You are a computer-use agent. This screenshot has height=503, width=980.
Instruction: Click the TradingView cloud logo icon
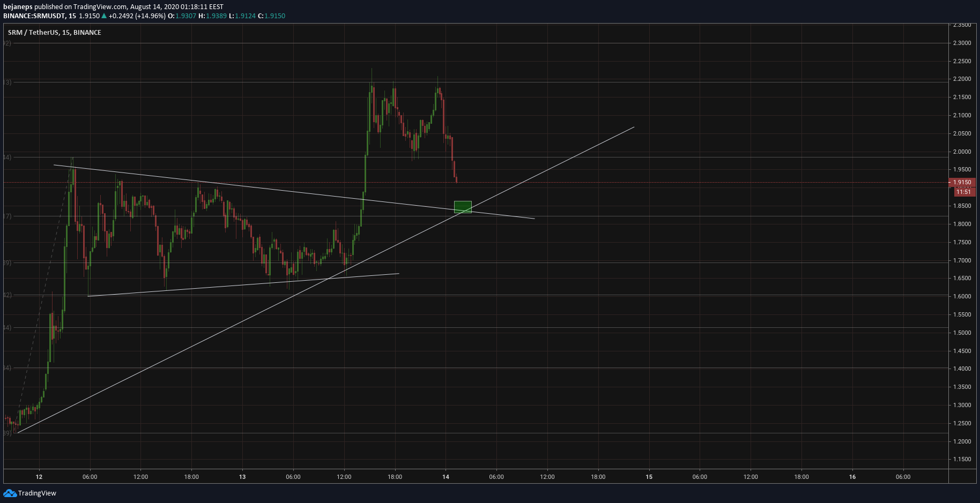[x=10, y=493]
